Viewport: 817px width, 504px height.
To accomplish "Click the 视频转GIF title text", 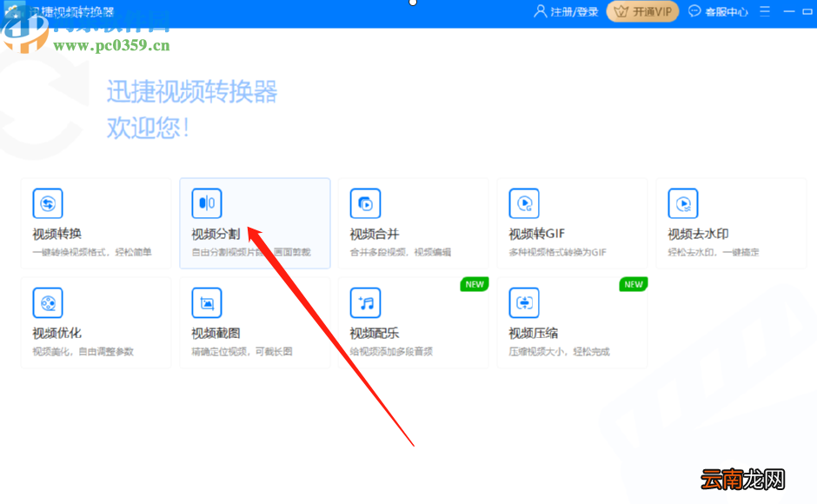I will pyautogui.click(x=536, y=234).
